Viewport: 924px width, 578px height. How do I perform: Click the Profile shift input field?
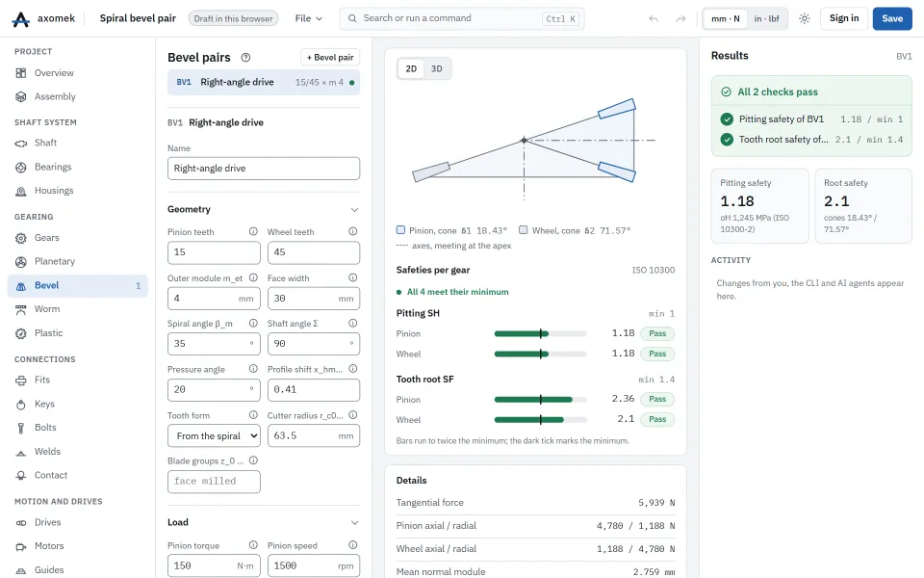314,390
